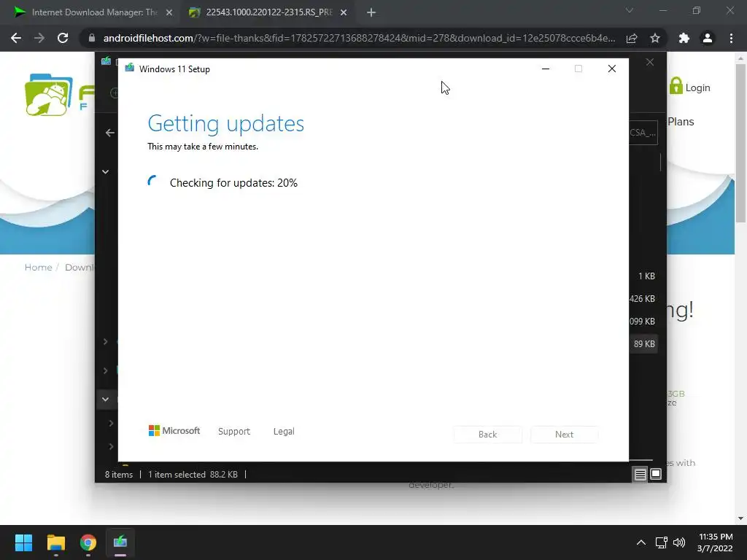Click the browser page vertical scrollbar
This screenshot has height=560, width=747.
[740, 143]
